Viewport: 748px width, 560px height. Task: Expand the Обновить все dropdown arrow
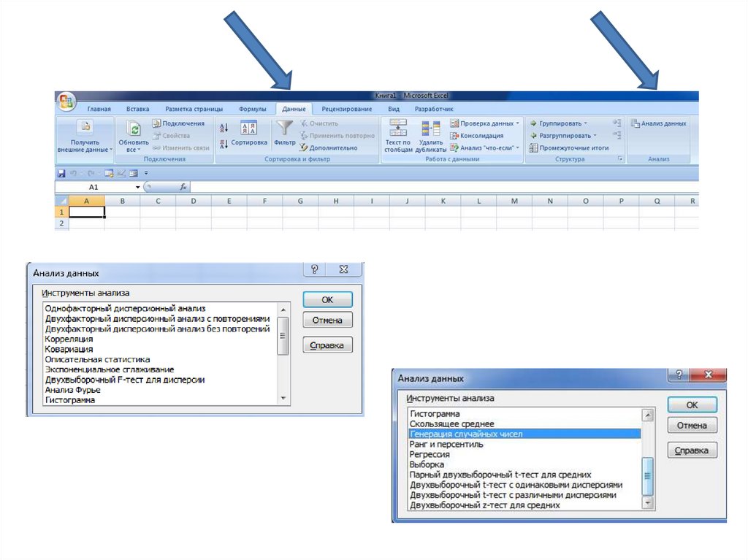140,149
